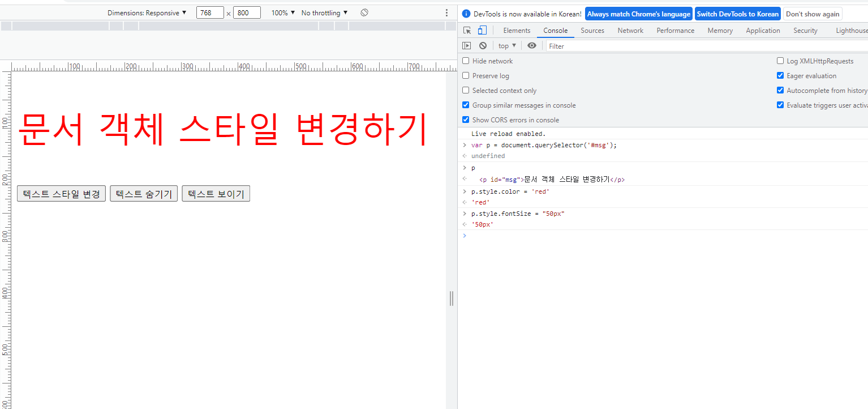Click the undefined result line
868x409 pixels.
pos(488,156)
